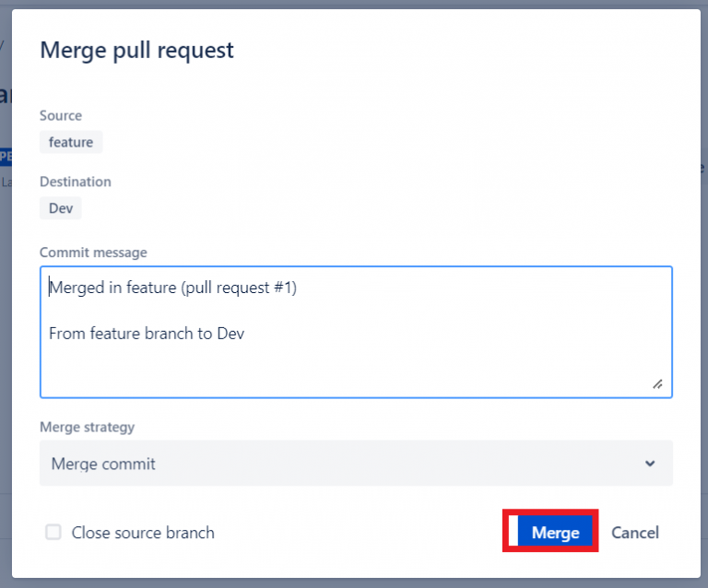Open the Merge strategy dropdown
The height and width of the screenshot is (588, 708).
356,464
